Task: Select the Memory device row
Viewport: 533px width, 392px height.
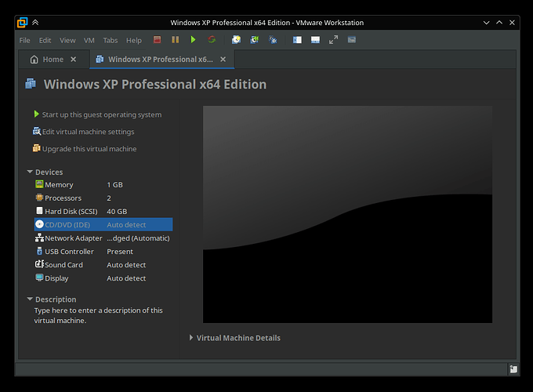Action: coord(103,184)
